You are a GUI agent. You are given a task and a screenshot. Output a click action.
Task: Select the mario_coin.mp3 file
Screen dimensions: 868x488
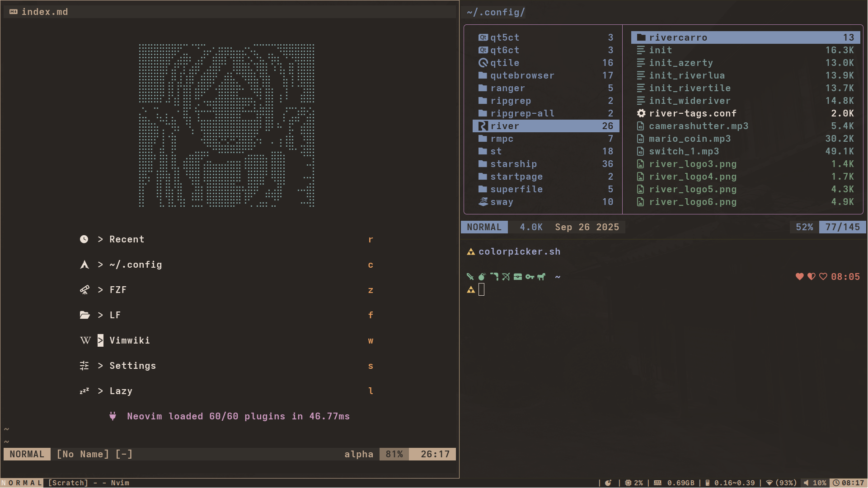click(746, 139)
